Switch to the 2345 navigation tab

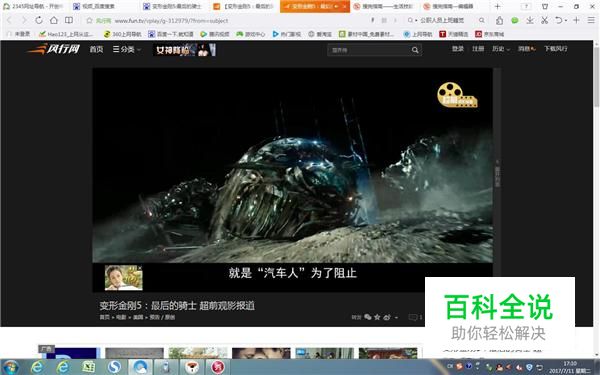click(34, 7)
